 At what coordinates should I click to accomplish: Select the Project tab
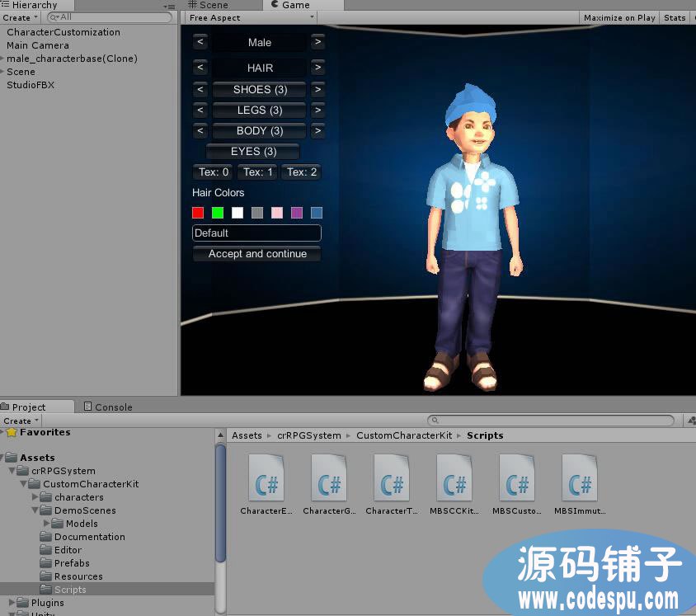pyautogui.click(x=37, y=407)
